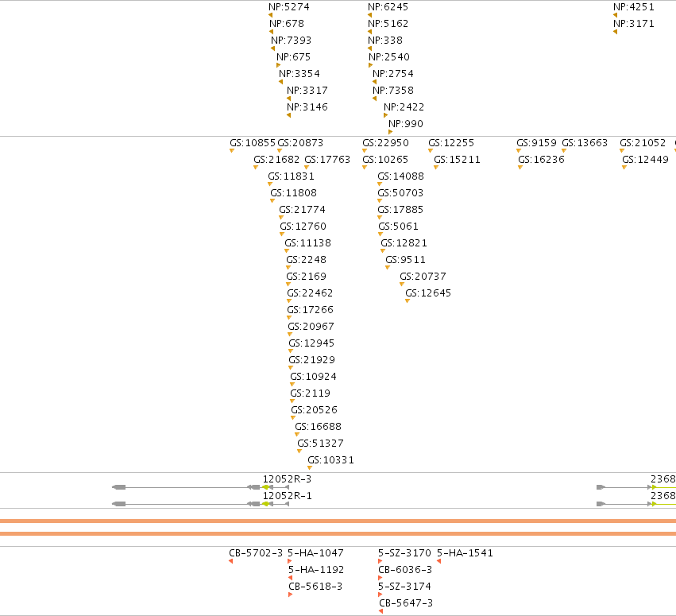Select 5-SZ-3170 feature

click(404, 553)
